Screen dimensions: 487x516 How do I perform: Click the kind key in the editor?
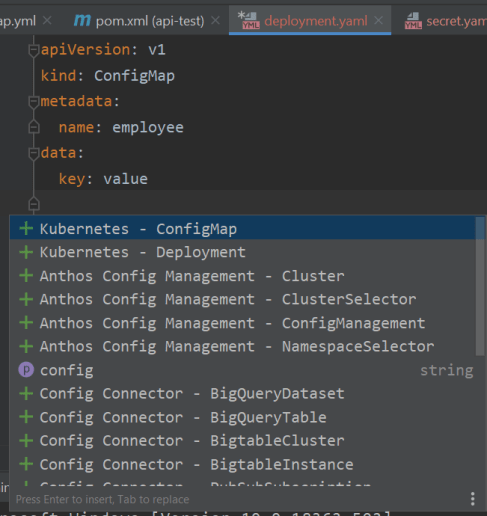pyautogui.click(x=58, y=76)
